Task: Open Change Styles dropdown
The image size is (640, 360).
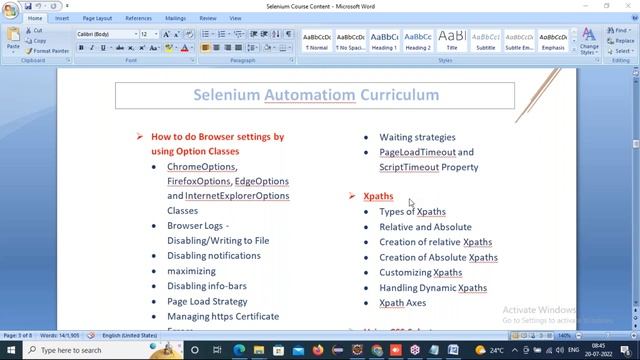Action: tap(589, 41)
